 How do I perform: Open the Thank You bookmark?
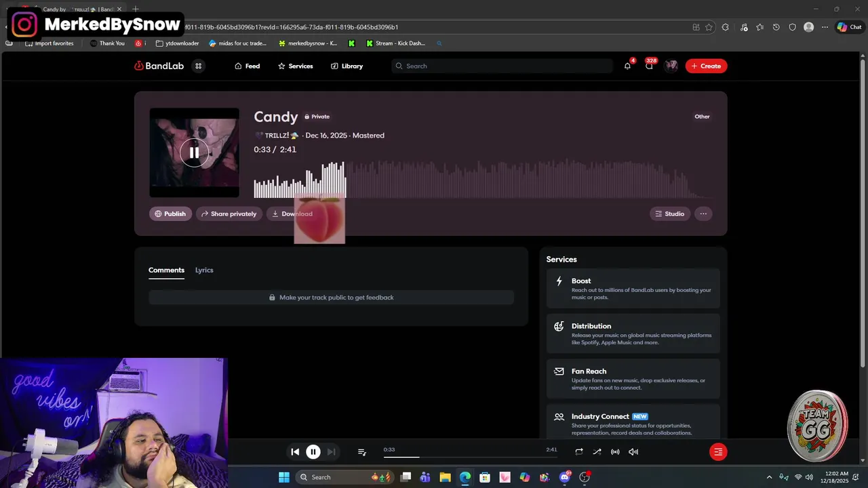tap(107, 43)
